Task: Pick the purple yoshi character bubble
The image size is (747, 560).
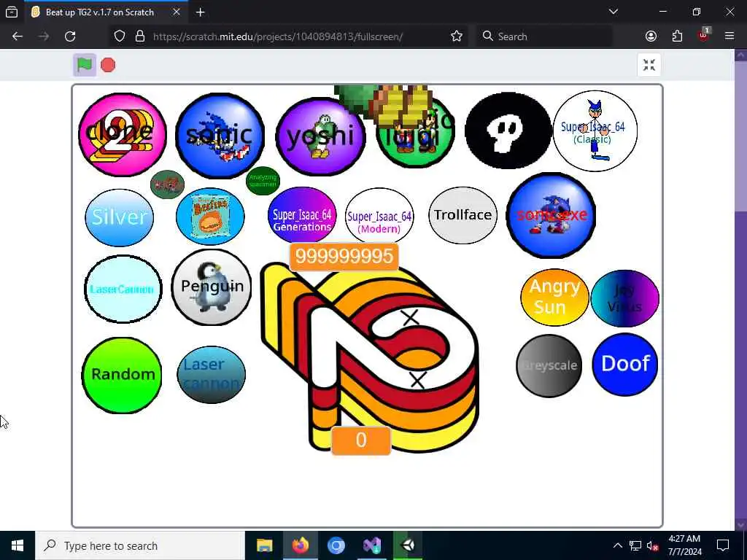Action: pyautogui.click(x=321, y=136)
